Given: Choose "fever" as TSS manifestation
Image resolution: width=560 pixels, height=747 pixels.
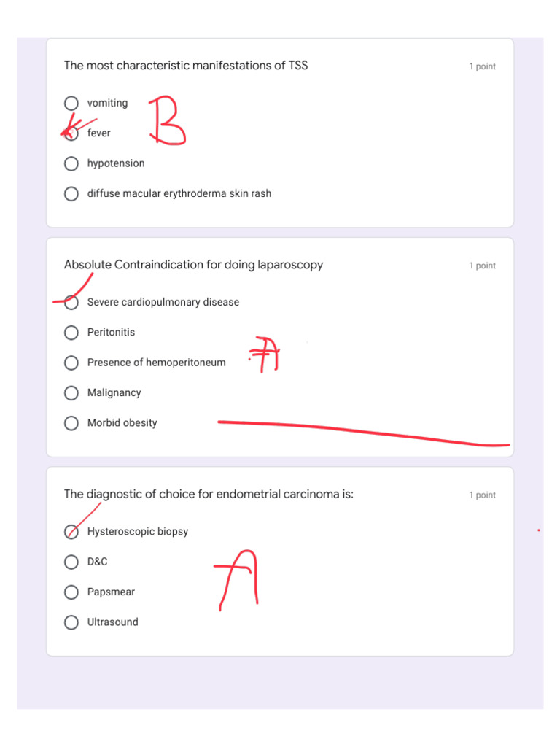Looking at the screenshot, I should click(x=71, y=133).
